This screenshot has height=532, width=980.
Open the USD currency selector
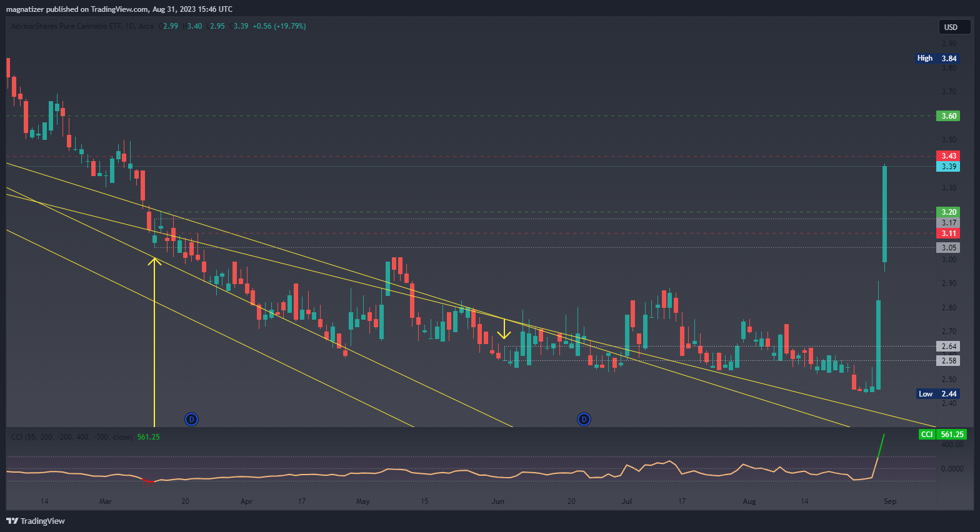click(954, 27)
